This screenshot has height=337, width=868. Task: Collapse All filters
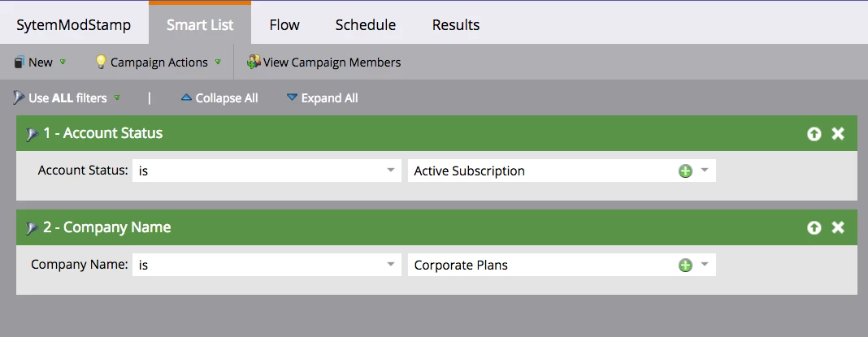pyautogui.click(x=219, y=98)
